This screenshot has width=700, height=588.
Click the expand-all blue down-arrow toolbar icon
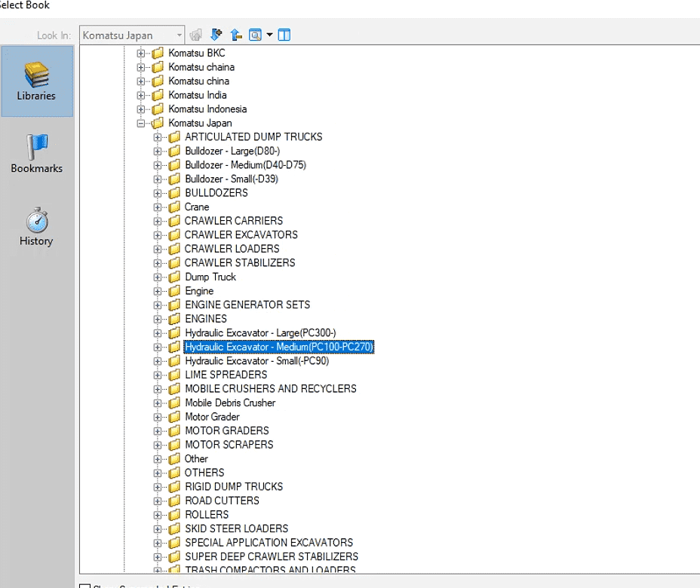click(x=216, y=35)
